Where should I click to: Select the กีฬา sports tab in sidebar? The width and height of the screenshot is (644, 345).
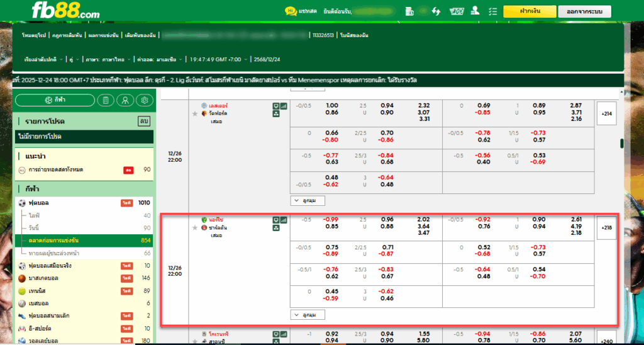coord(55,100)
